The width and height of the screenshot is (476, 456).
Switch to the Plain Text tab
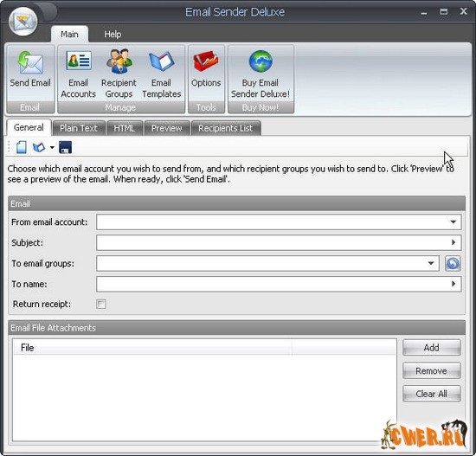78,128
